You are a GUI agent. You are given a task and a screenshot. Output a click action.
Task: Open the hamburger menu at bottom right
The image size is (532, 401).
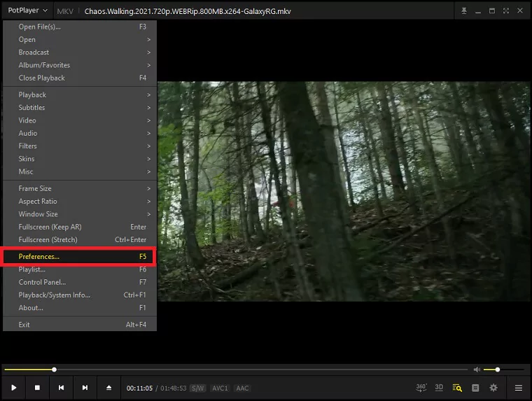[x=519, y=388]
